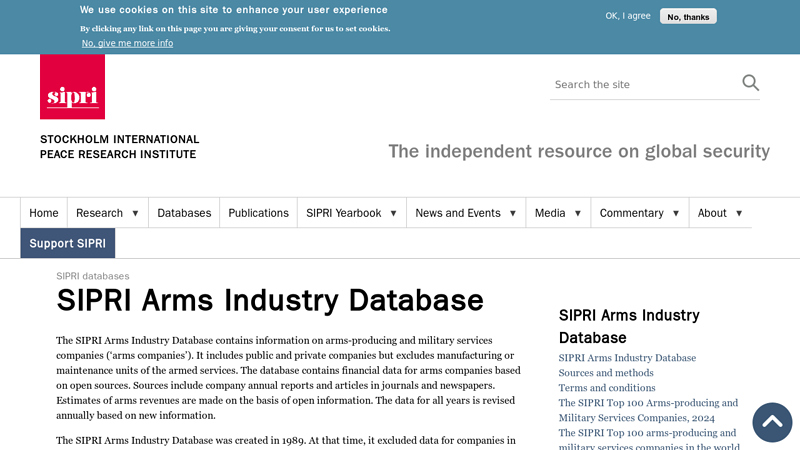Expand the SIPRI Yearbook dropdown arrow

click(x=393, y=213)
